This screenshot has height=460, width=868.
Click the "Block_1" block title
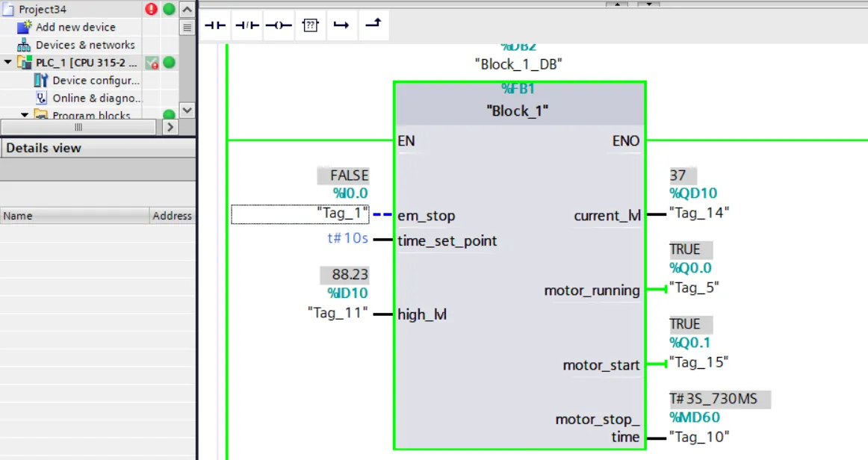518,111
